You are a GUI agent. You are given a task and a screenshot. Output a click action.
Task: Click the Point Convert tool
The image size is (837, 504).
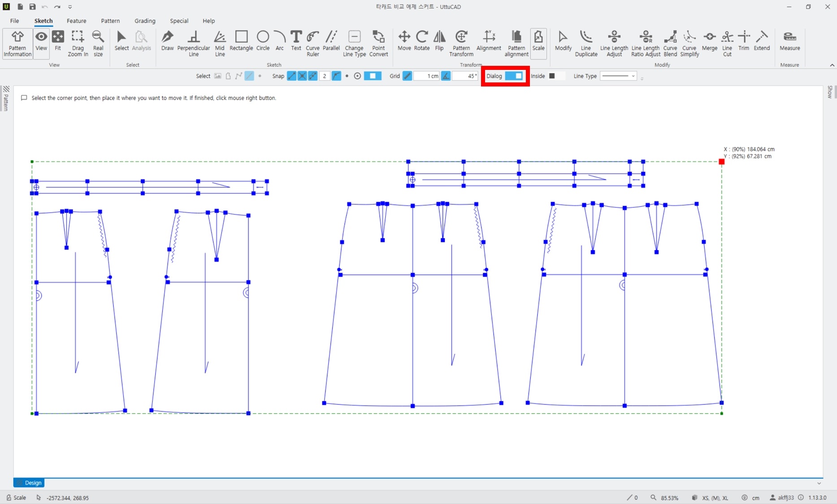click(x=378, y=43)
